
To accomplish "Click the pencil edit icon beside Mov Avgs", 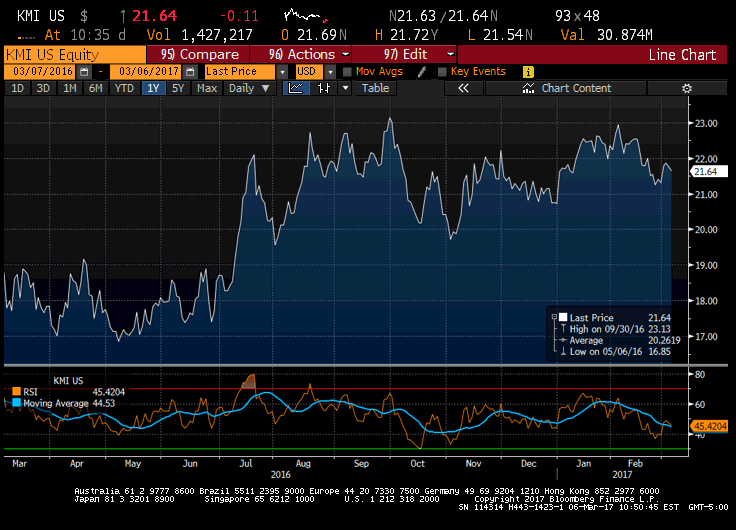I will coord(422,71).
